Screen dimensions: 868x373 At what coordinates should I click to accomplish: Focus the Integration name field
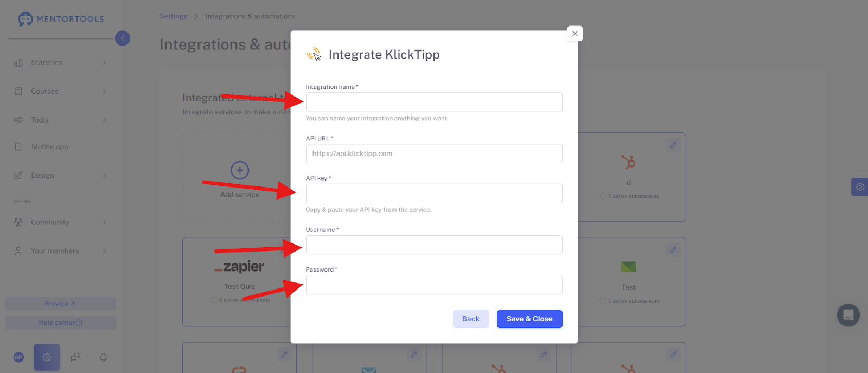(x=434, y=102)
